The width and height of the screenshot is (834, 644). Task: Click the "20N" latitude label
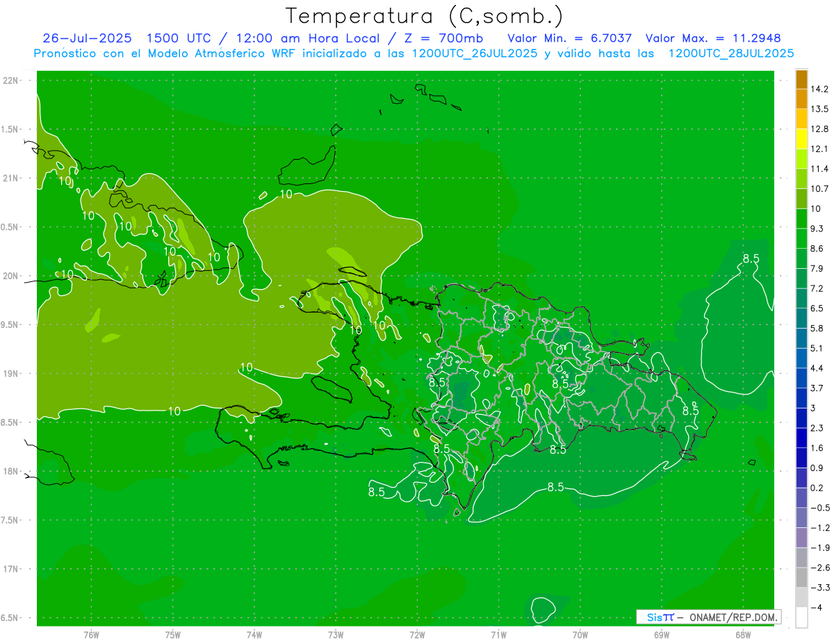pos(10,276)
